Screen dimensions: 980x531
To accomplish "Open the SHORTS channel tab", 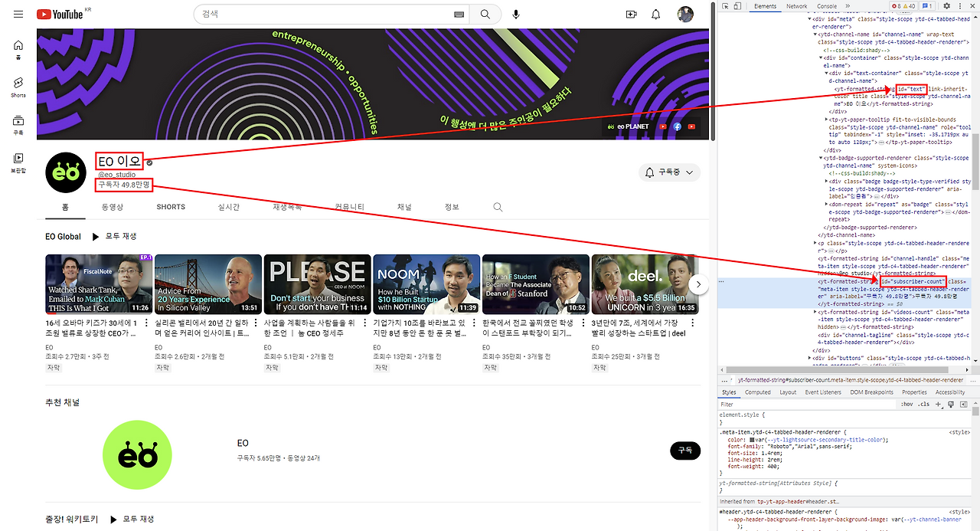I will click(171, 207).
